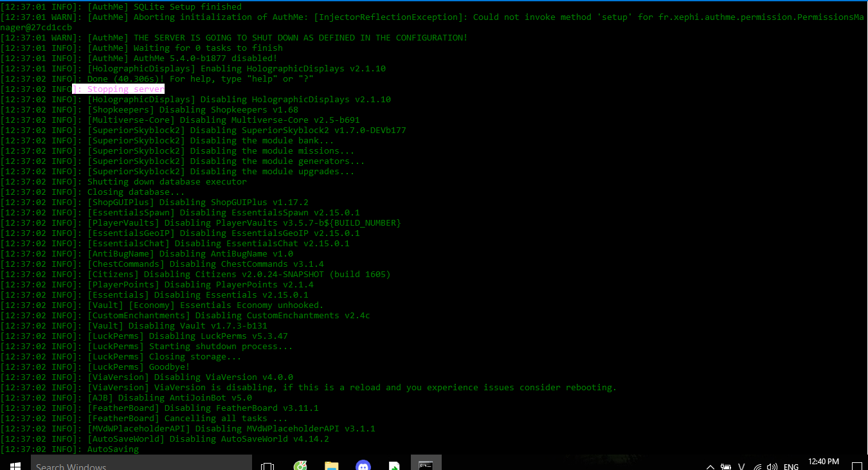Click the final 'AutoSaving' log line
Image resolution: width=868 pixels, height=470 pixels.
coord(69,449)
